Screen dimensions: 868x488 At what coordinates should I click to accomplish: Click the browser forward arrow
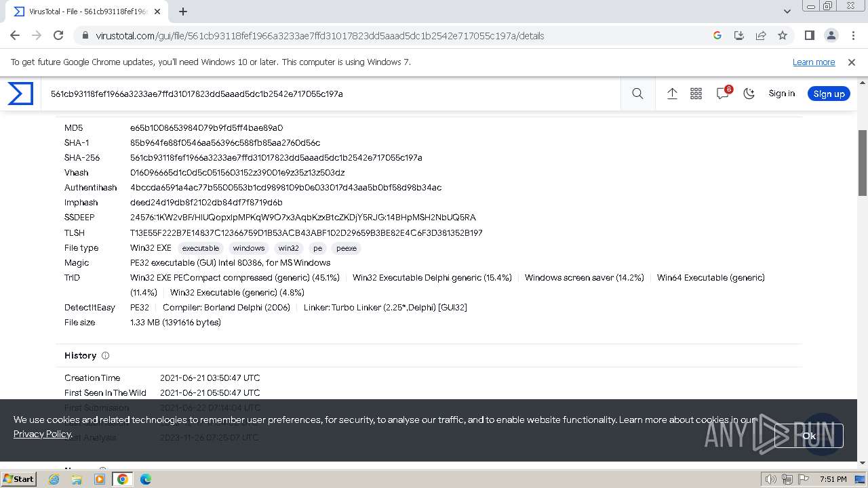[37, 35]
